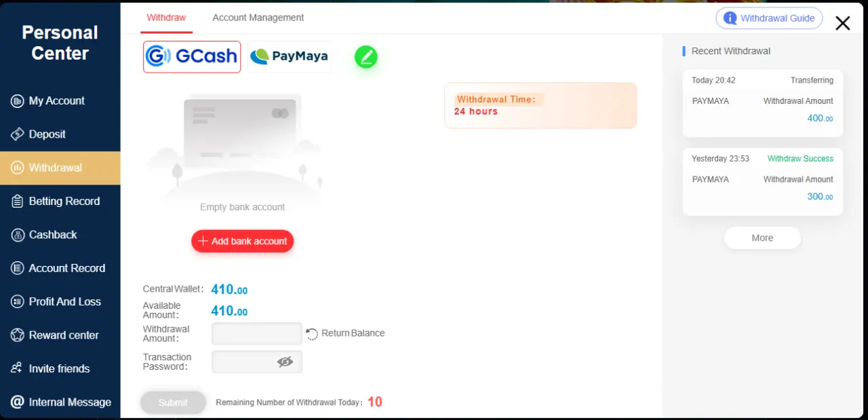Select the Withdraw tab
This screenshot has width=868, height=420.
(166, 18)
